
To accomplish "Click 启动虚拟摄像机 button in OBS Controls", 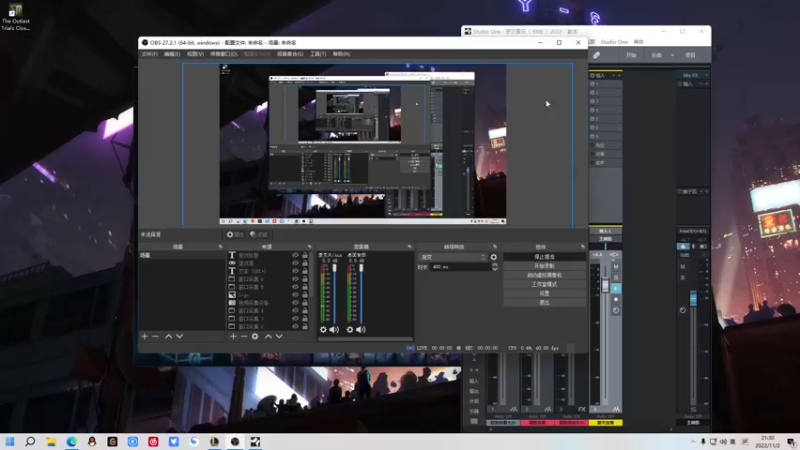I will click(x=544, y=275).
